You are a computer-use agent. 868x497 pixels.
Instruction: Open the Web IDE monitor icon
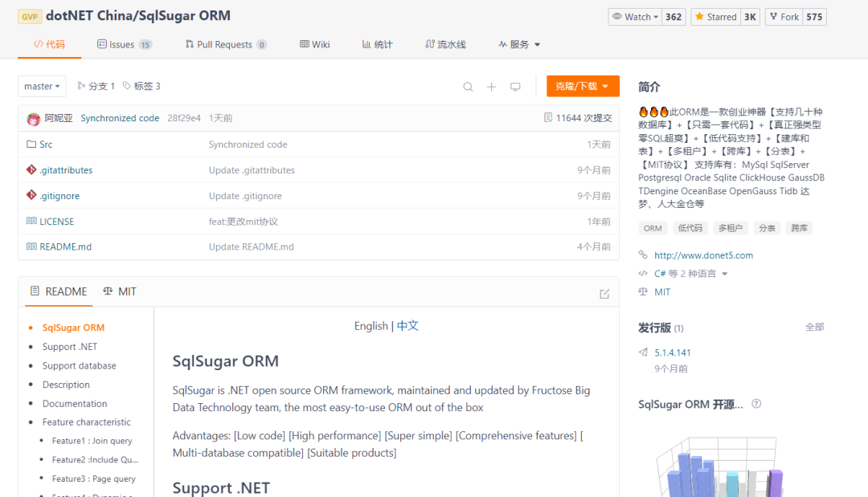515,86
